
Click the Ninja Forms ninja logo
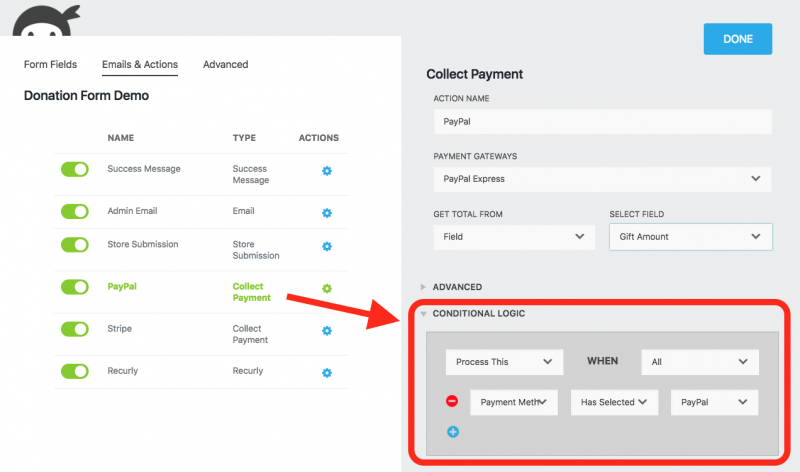pos(46,20)
